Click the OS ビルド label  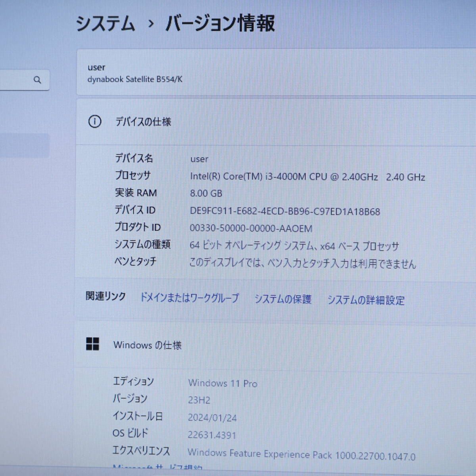[x=130, y=434]
